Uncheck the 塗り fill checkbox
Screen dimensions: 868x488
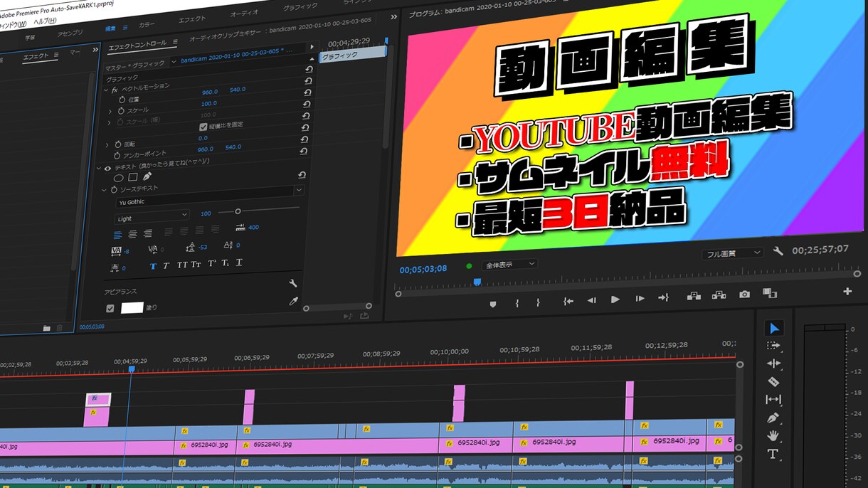click(110, 309)
